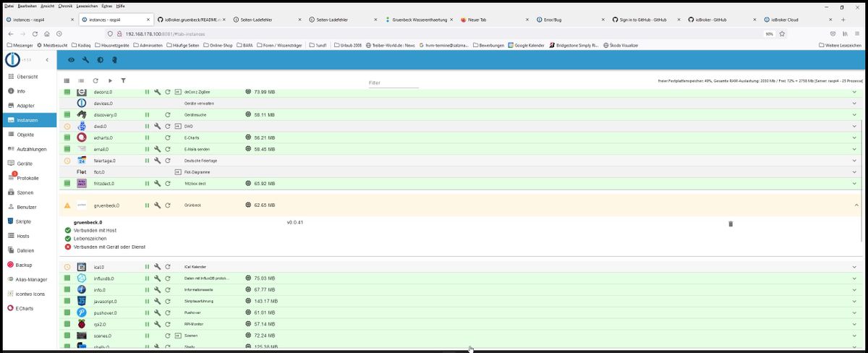Pause the discovery.0 instance
This screenshot has width=868, height=353.
point(147,114)
